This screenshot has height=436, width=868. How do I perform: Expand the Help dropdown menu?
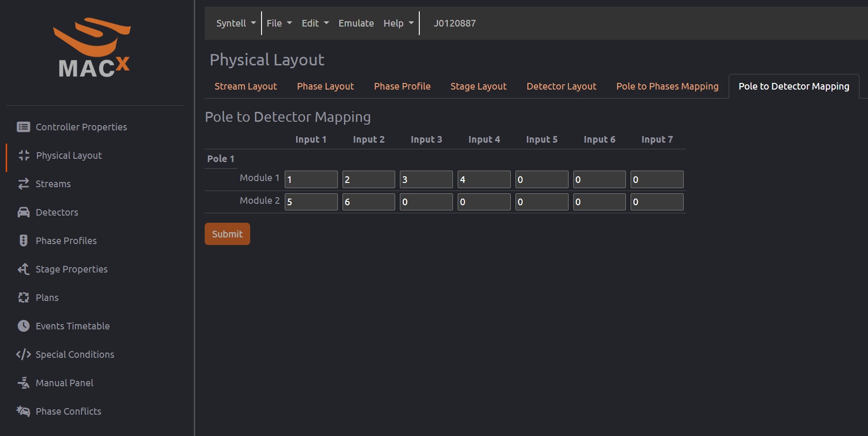point(398,23)
